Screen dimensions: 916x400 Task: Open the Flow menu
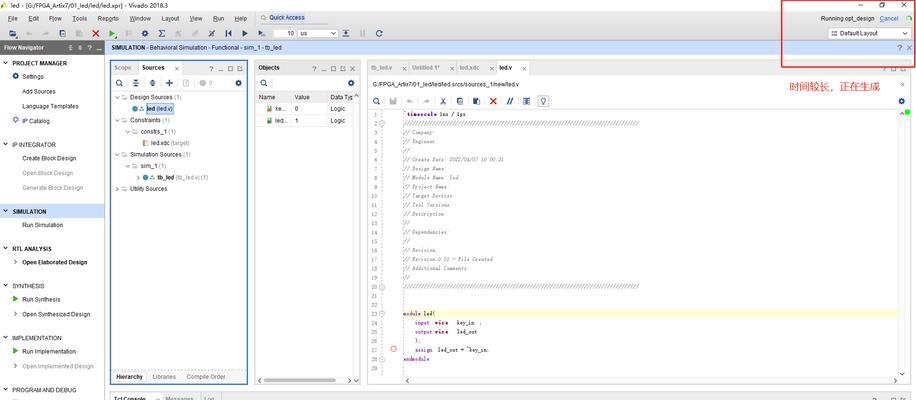(x=55, y=19)
